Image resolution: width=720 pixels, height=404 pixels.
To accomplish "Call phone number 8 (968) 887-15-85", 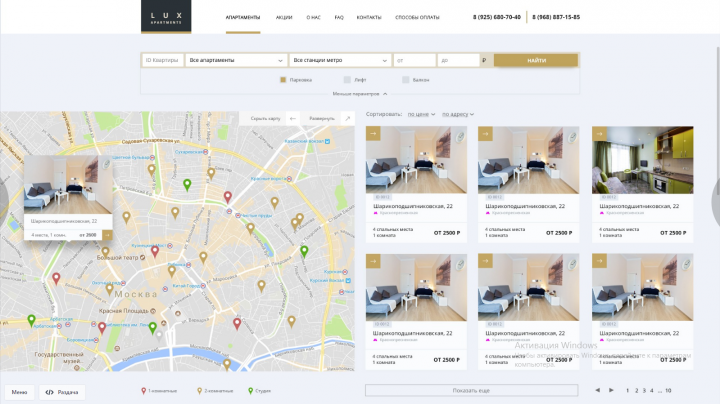I will pyautogui.click(x=556, y=17).
